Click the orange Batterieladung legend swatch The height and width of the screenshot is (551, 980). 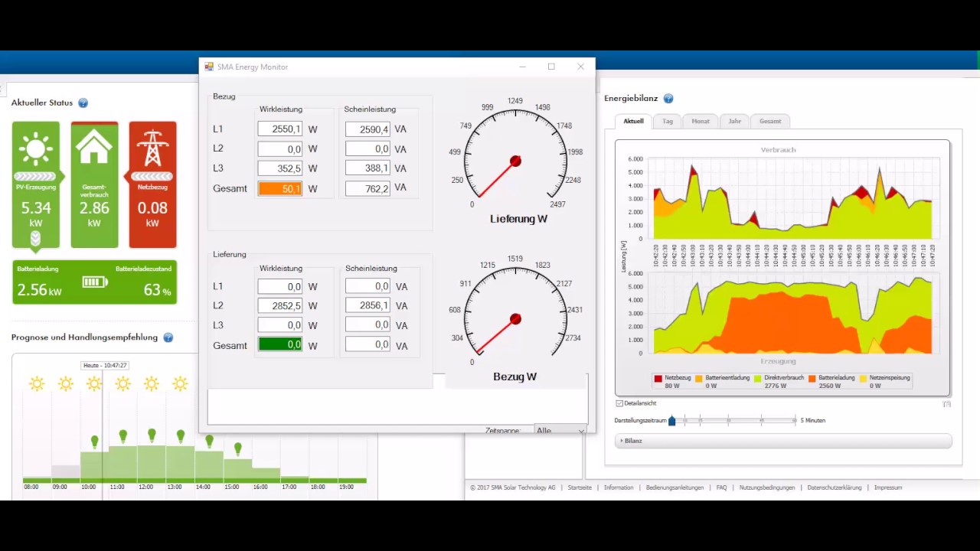coord(812,378)
